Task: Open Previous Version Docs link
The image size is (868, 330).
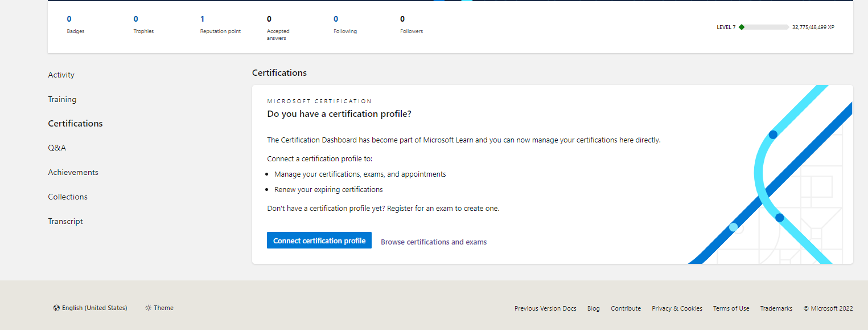Action: [x=545, y=308]
